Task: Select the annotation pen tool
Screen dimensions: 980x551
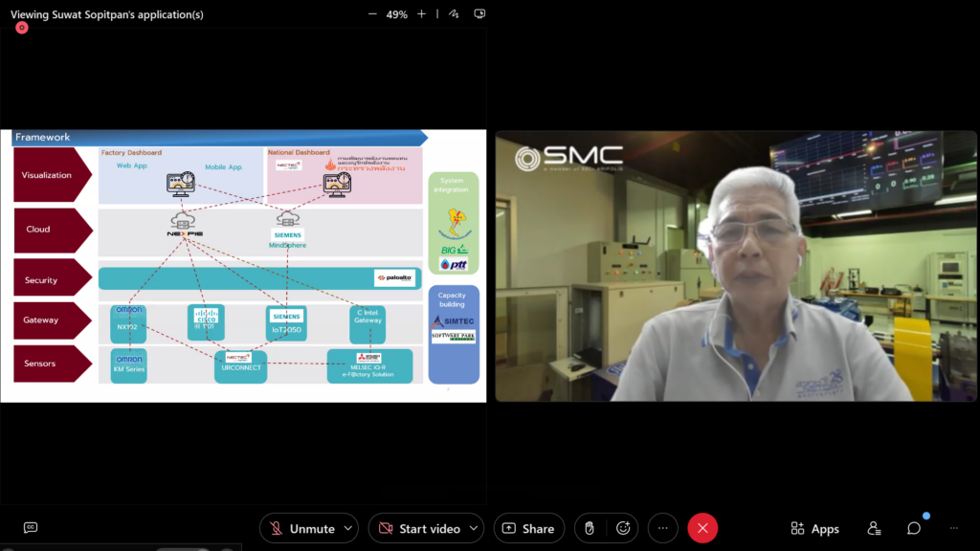Action: [x=450, y=13]
